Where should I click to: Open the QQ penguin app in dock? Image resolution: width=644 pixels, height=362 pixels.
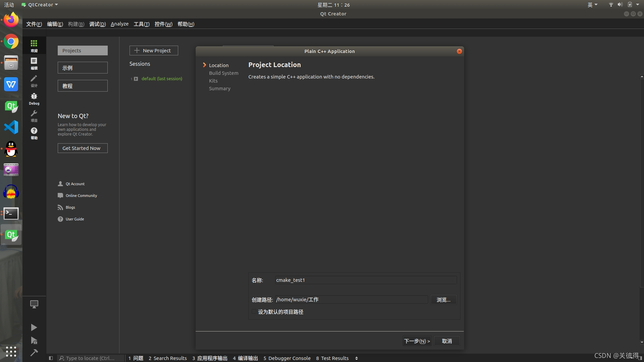coord(11,149)
